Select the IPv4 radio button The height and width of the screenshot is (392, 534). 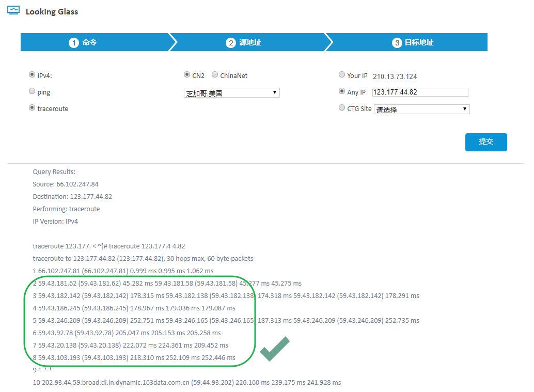click(x=32, y=75)
